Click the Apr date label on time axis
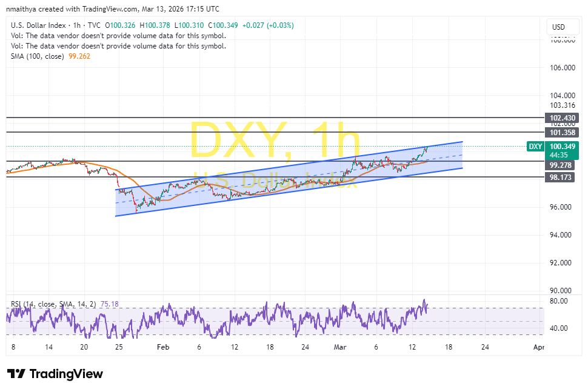This screenshot has width=588, height=392. tap(538, 347)
